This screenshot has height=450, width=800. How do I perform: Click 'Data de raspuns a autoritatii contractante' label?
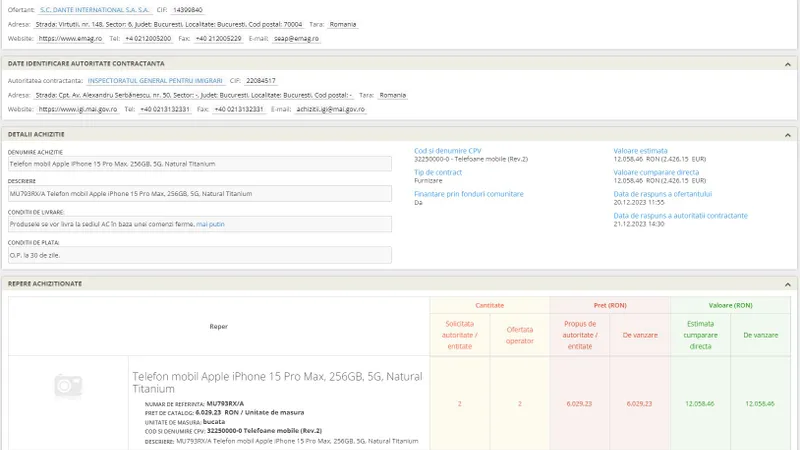click(x=680, y=215)
